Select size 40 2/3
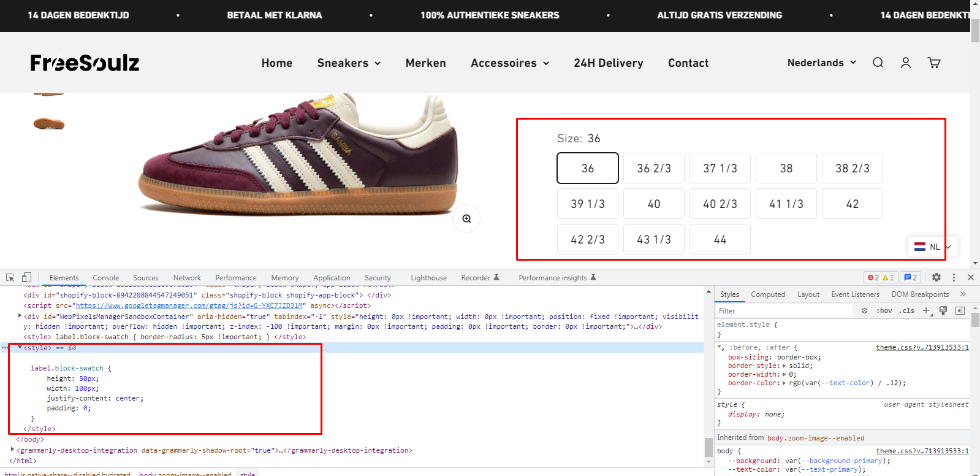This screenshot has width=980, height=476. [x=720, y=204]
